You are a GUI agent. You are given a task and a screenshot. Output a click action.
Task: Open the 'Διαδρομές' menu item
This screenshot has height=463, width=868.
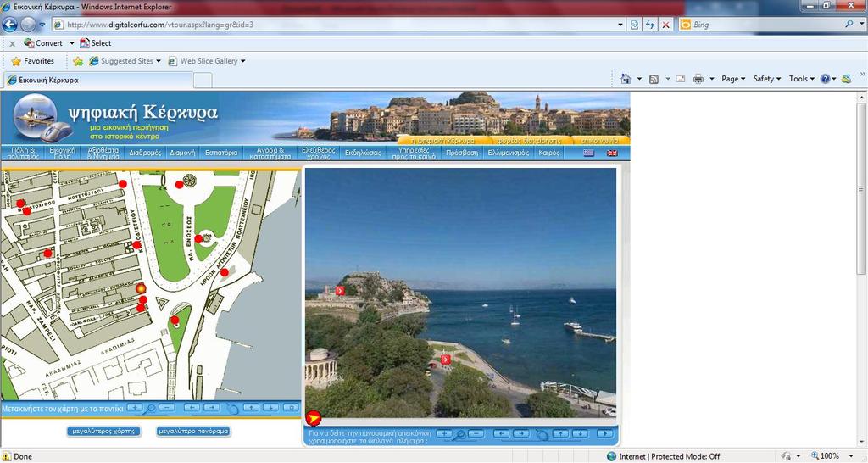[145, 153]
